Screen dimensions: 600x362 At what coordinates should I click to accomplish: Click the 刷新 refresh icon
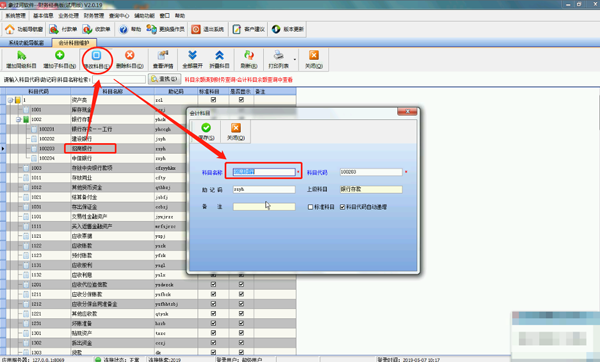249,55
